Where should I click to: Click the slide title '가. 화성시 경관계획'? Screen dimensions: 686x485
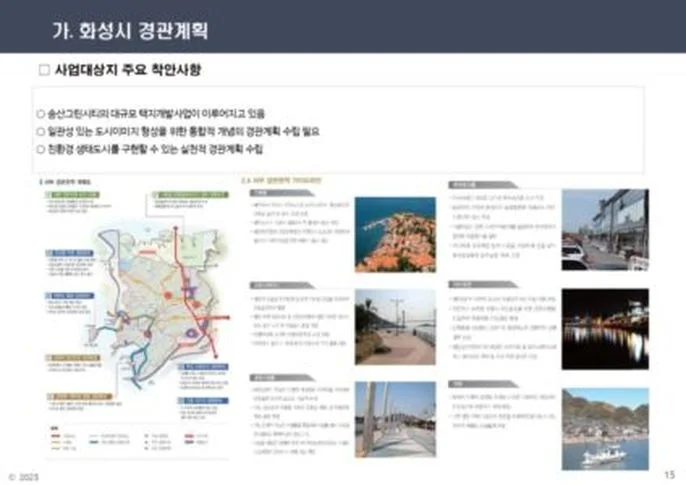tap(130, 31)
